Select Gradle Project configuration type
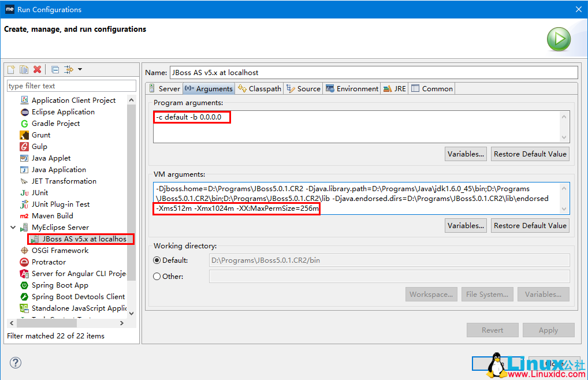Screen dimensions: 588x380 click(55, 123)
